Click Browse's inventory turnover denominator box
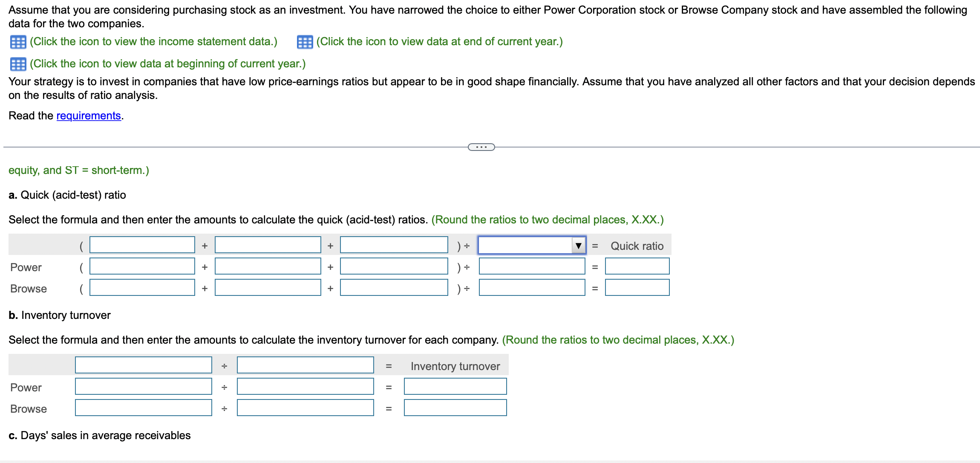Screen dimensions: 980x463 pyautogui.click(x=305, y=408)
